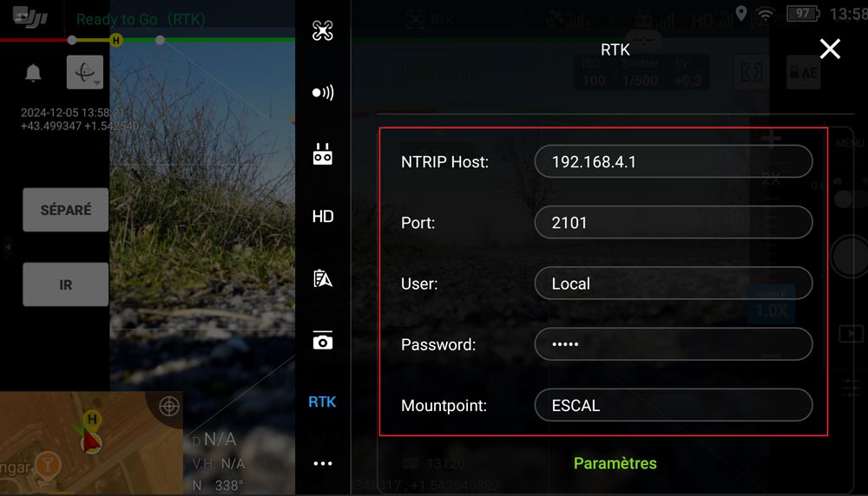Click the User input field

click(673, 284)
